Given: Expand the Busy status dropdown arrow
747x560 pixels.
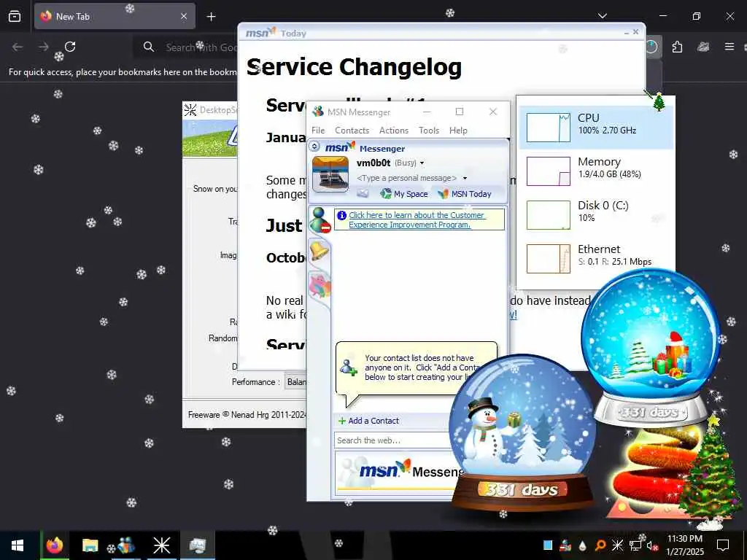Looking at the screenshot, I should point(422,163).
